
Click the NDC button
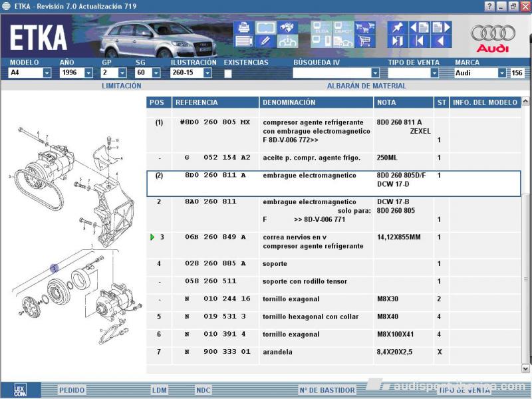203,390
